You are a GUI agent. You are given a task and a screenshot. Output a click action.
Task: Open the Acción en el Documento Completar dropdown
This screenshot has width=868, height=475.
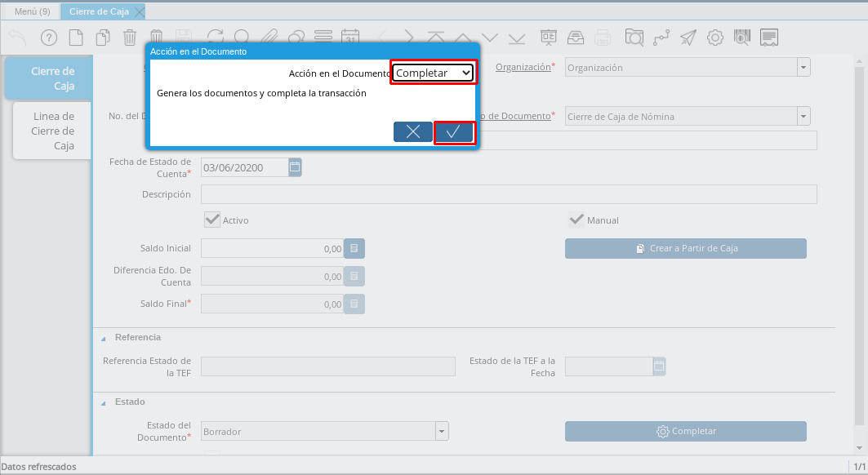click(433, 73)
